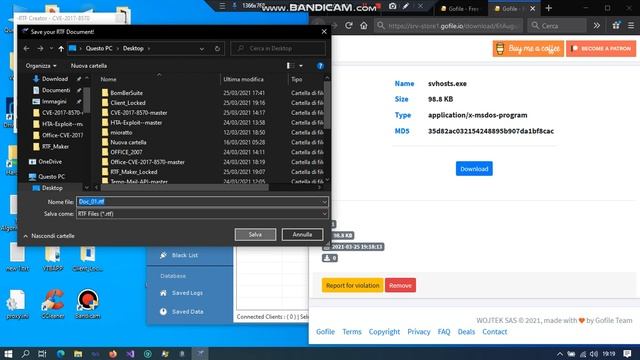The width and height of the screenshot is (640, 360).
Task: Click Become a Patron button
Action: point(601,49)
